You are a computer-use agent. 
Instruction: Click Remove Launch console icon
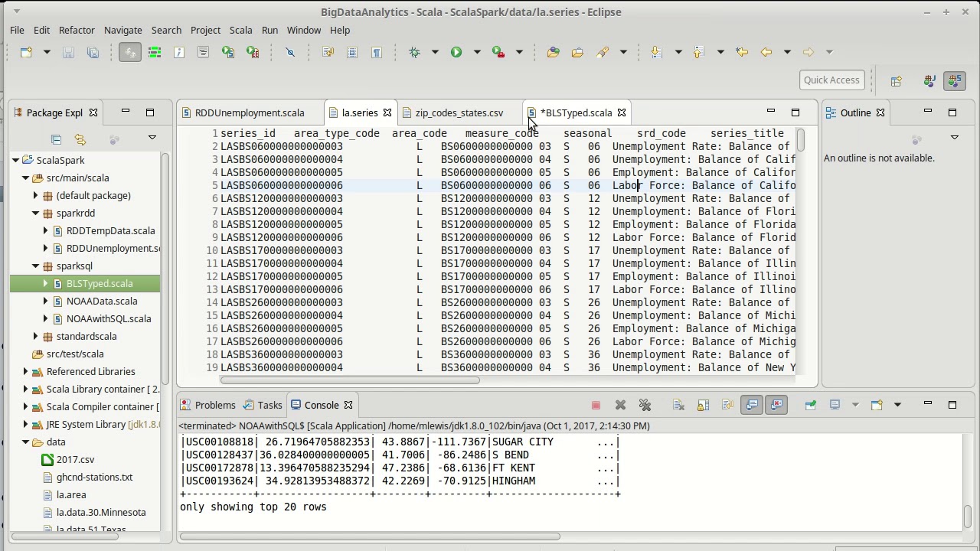[x=621, y=405]
